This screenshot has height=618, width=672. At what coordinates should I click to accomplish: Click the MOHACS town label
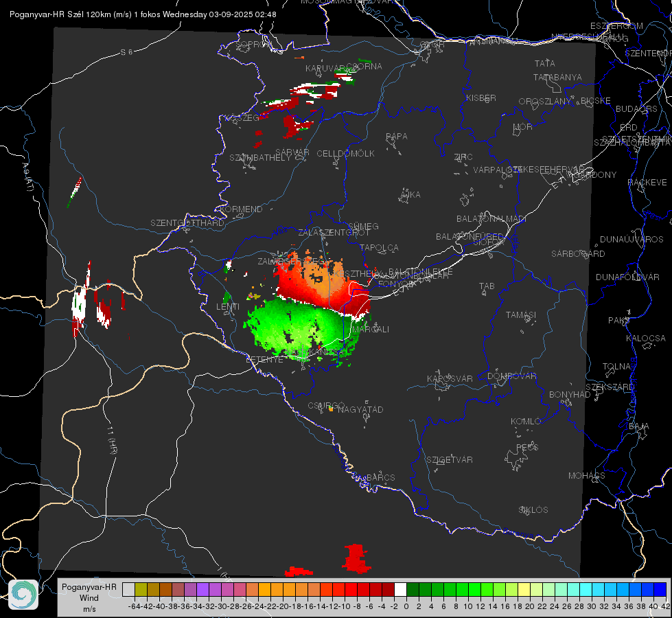[587, 476]
